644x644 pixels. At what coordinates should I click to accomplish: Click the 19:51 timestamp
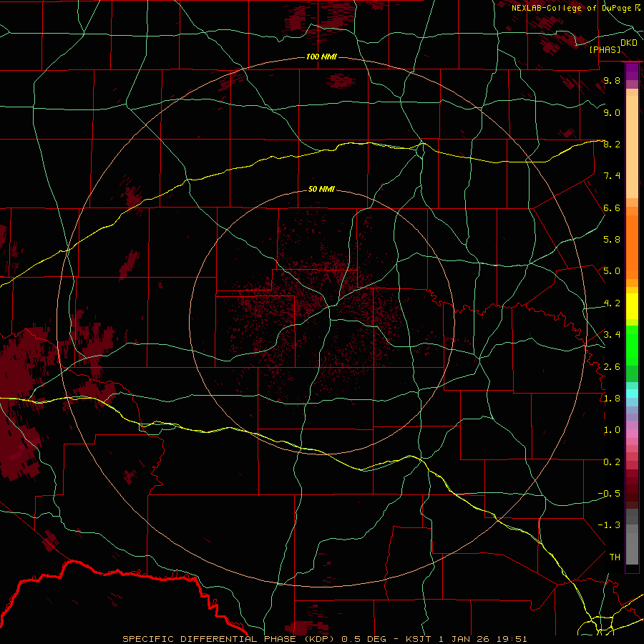pos(511,639)
